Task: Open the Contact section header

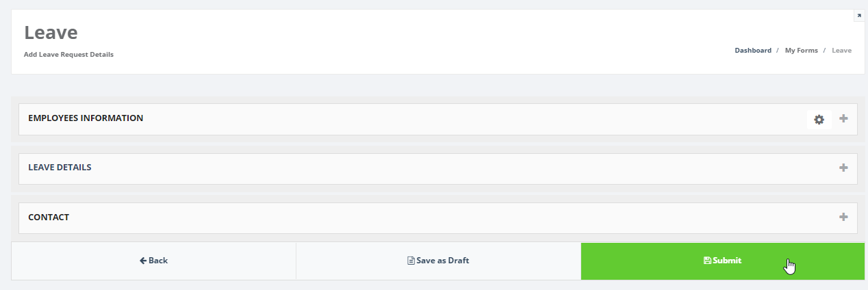Action: [x=49, y=217]
